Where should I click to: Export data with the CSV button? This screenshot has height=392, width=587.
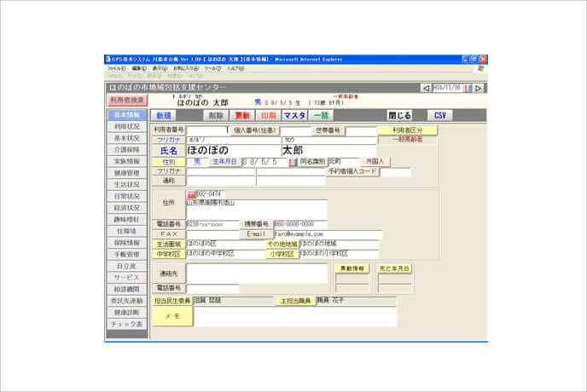(440, 116)
